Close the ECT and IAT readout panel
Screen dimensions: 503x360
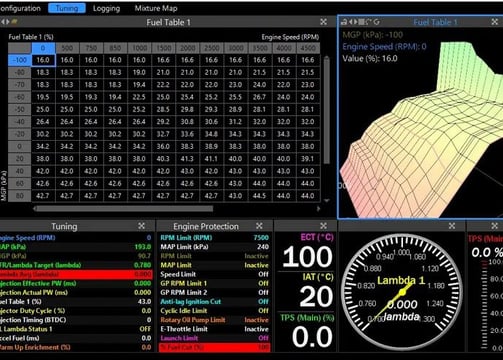pos(323,226)
